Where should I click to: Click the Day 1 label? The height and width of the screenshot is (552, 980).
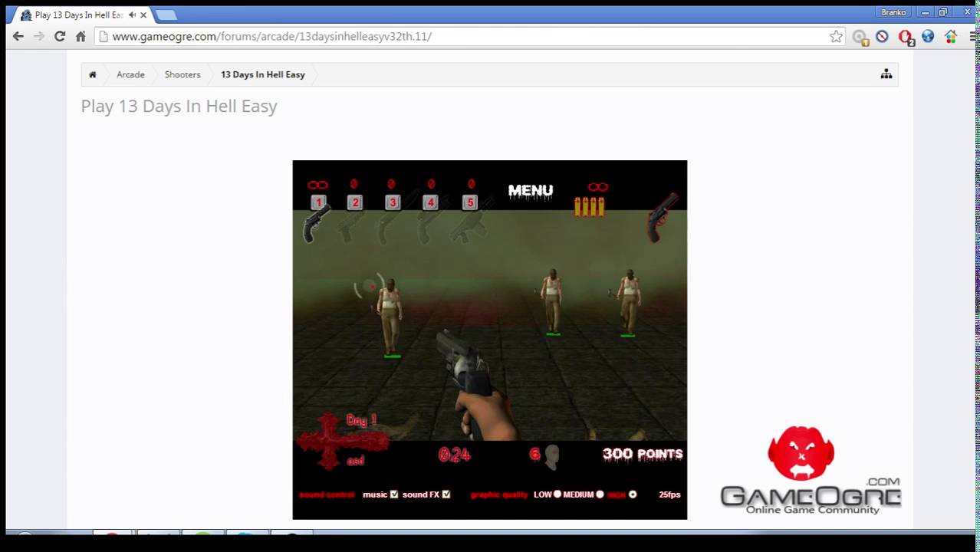361,420
